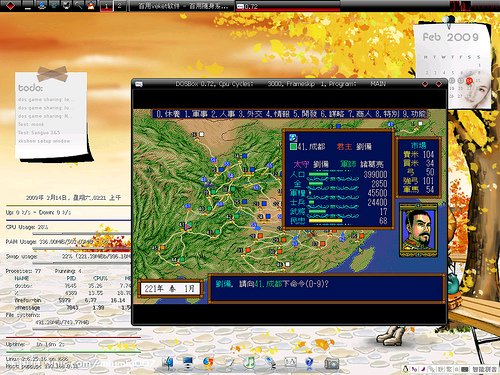500x375 pixels.
Task: Click the orange house icon in top panel
Action: coord(91,5)
